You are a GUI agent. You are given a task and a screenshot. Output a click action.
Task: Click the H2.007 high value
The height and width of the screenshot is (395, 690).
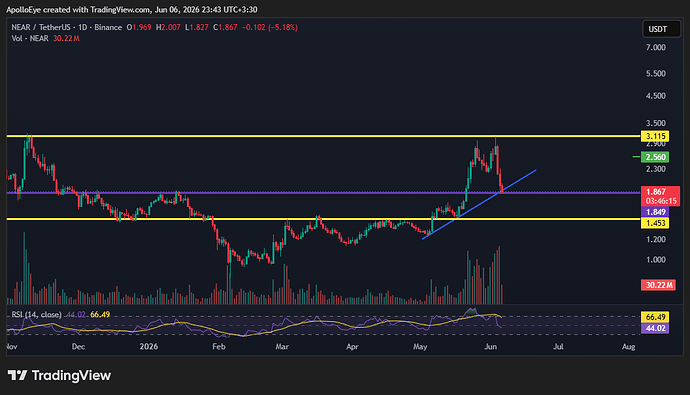(168, 27)
